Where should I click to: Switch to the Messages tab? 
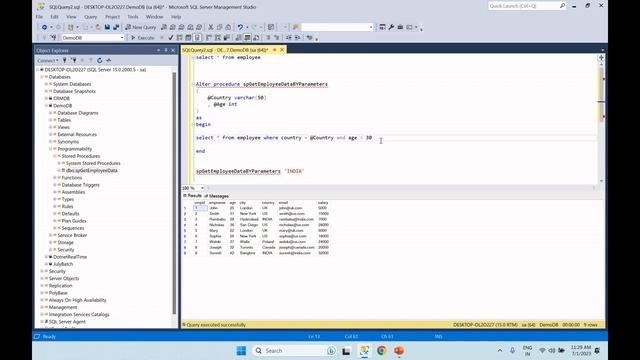tap(217, 196)
